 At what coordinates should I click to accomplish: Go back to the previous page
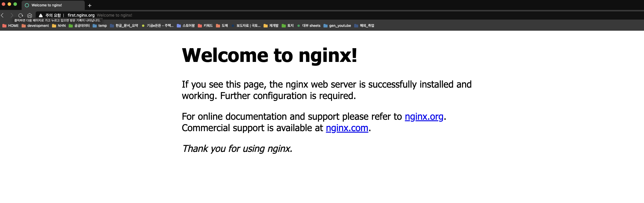(2, 15)
